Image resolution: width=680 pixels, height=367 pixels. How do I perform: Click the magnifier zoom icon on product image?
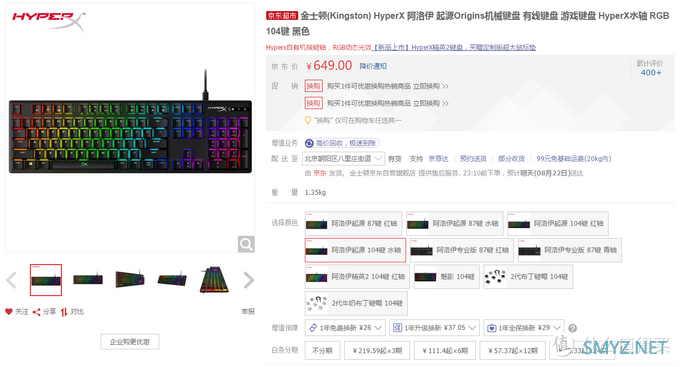(x=246, y=244)
